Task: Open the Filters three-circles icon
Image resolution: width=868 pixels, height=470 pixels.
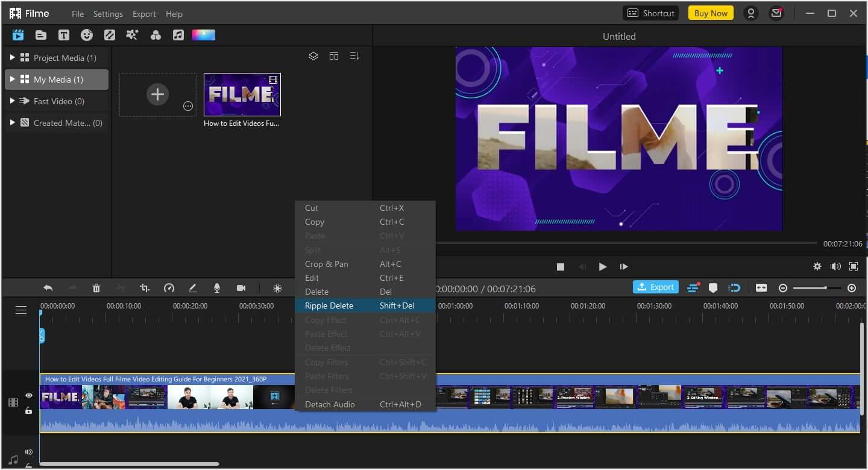Action: tap(156, 35)
